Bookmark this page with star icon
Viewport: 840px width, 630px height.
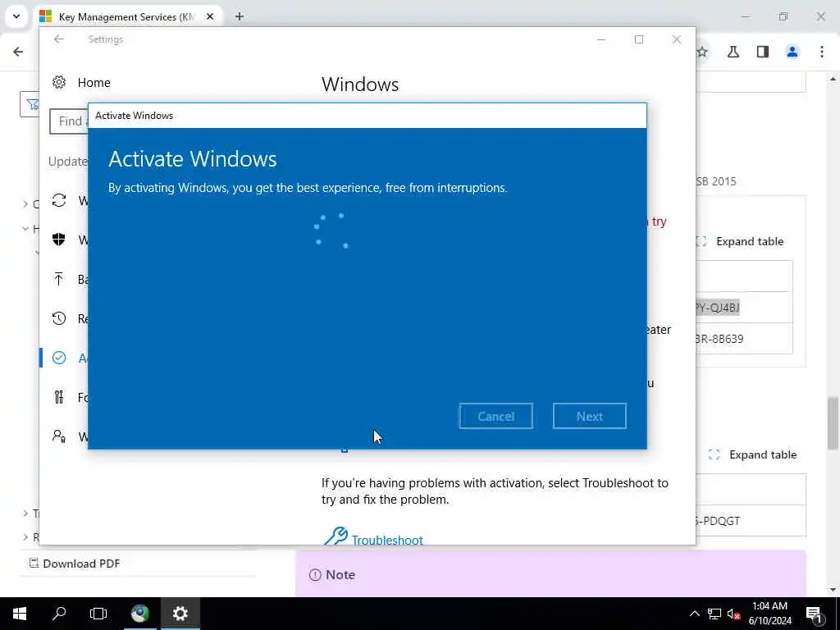click(702, 52)
